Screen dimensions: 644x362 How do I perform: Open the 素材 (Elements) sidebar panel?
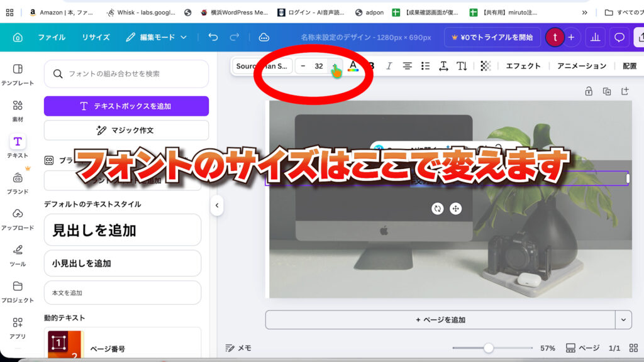point(18,109)
